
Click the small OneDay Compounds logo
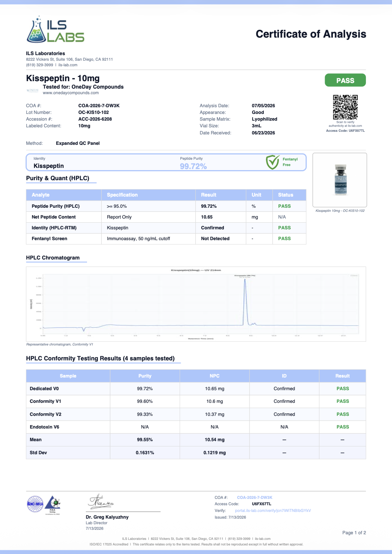point(32,90)
